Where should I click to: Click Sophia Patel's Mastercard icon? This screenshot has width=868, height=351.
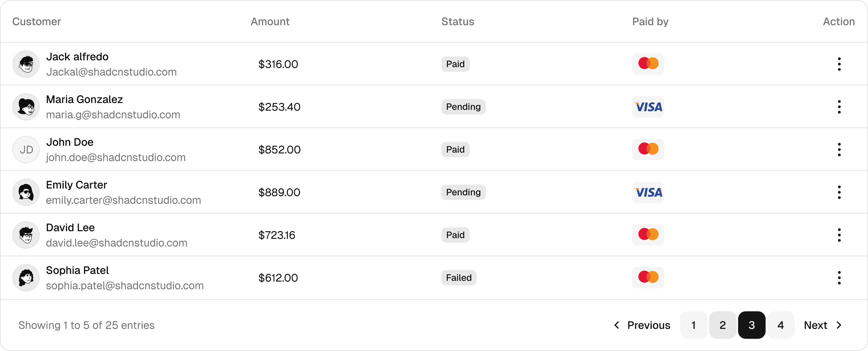click(648, 278)
